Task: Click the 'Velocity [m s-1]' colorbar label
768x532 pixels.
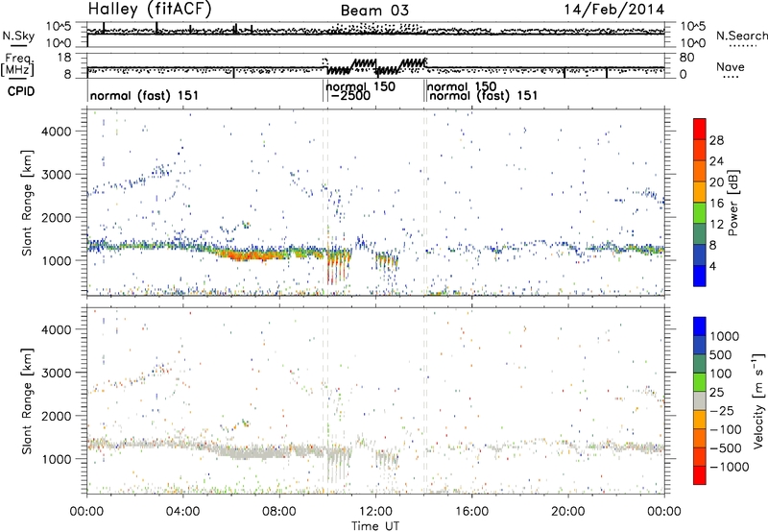Action: 758,400
